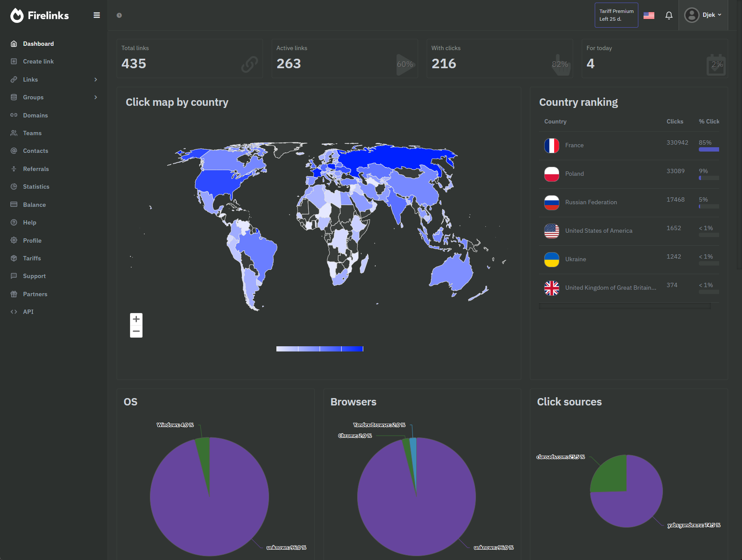Click the notification bell icon

point(669,15)
